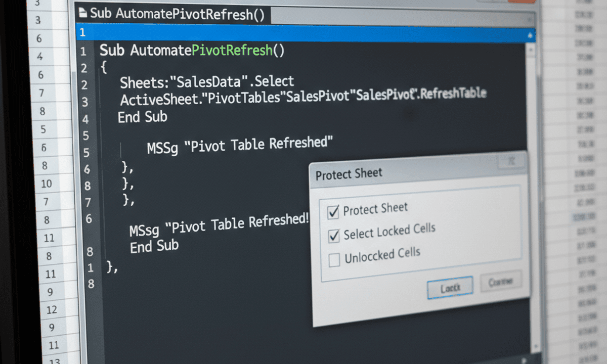Screen dimensions: 607x364
Task: Select the blue highlighted line at top
Action: pos(303,33)
